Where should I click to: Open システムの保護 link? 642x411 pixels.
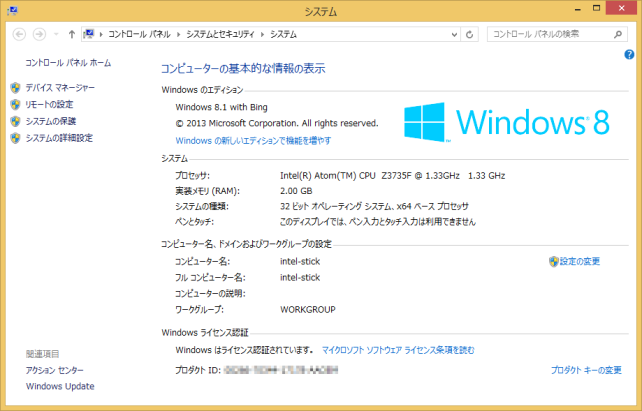point(51,121)
